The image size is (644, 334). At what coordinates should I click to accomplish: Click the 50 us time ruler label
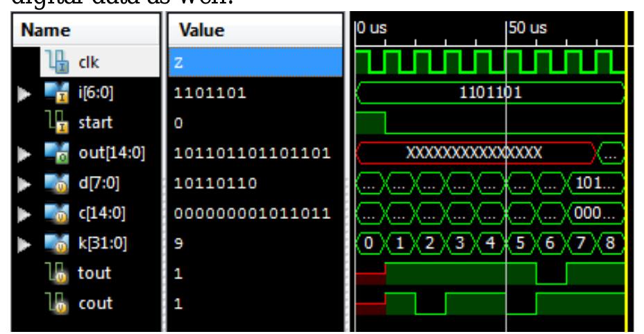tap(528, 28)
